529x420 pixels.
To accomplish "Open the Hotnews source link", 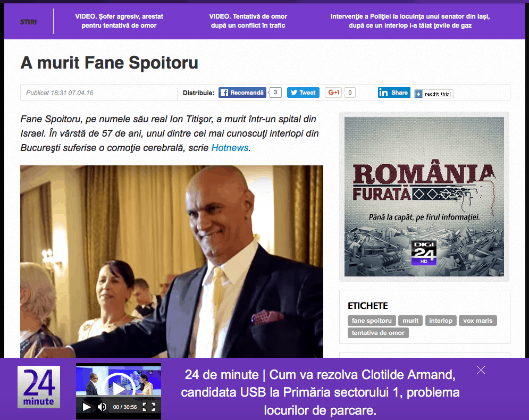I will (x=230, y=148).
